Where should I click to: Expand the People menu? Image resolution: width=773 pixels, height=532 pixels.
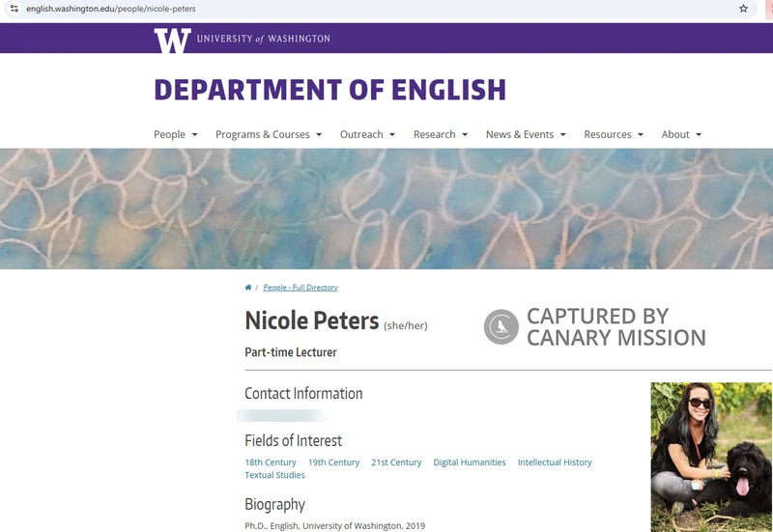pyautogui.click(x=176, y=134)
